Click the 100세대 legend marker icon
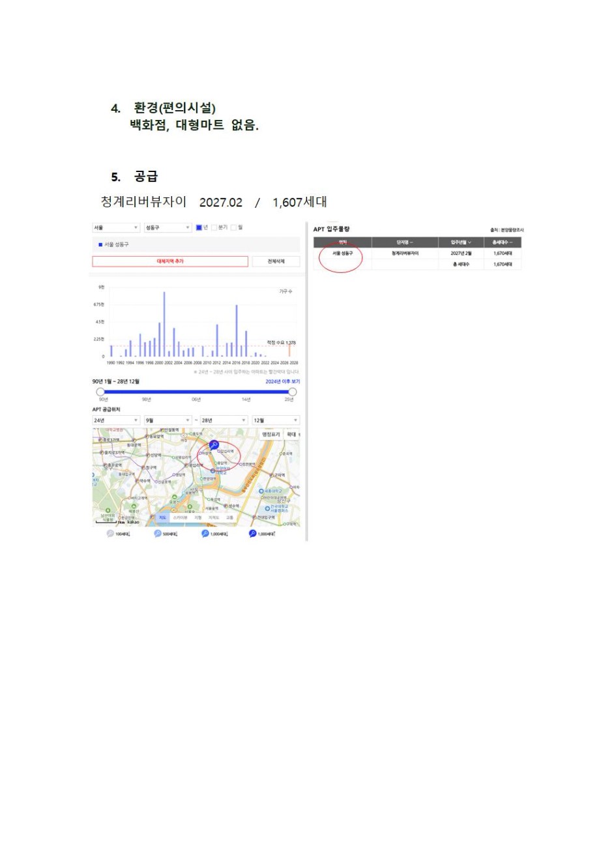 pyautogui.click(x=110, y=534)
